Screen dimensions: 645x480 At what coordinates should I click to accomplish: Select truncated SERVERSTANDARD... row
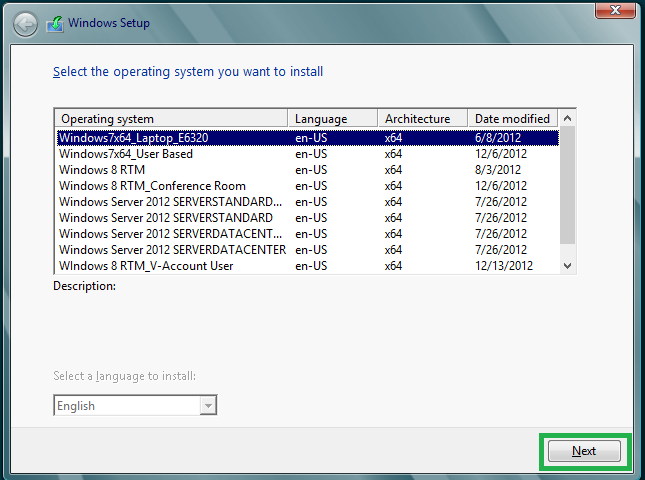[x=308, y=202]
